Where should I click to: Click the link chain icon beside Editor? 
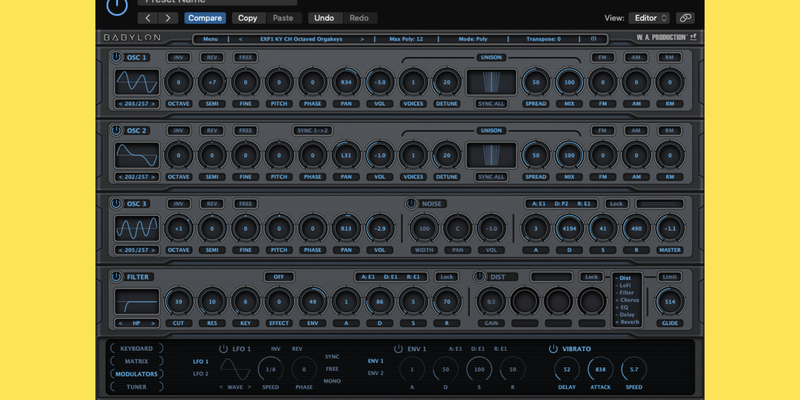coord(685,18)
